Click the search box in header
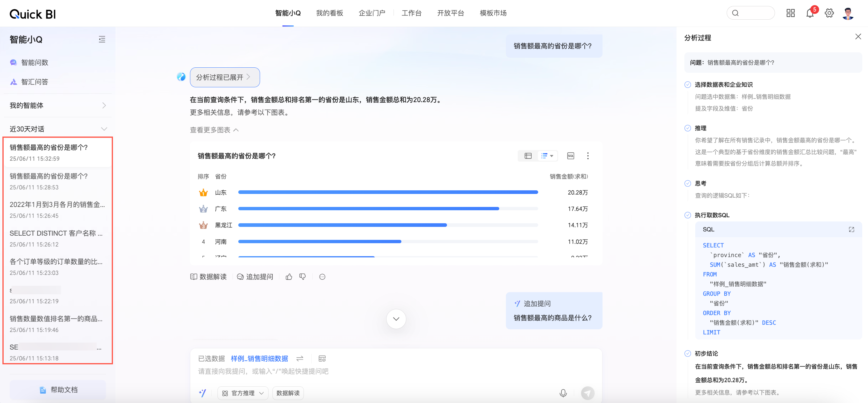Image resolution: width=868 pixels, height=403 pixels. click(x=751, y=13)
